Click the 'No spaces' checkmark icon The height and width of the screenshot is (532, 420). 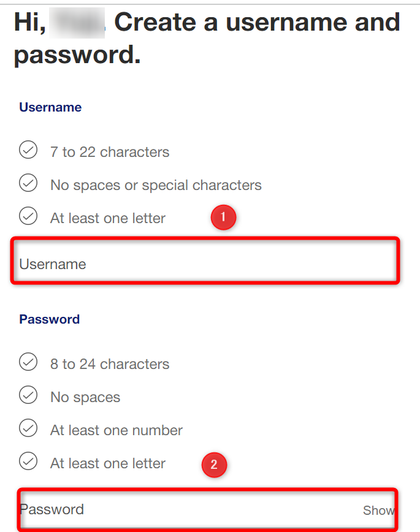coord(28,395)
